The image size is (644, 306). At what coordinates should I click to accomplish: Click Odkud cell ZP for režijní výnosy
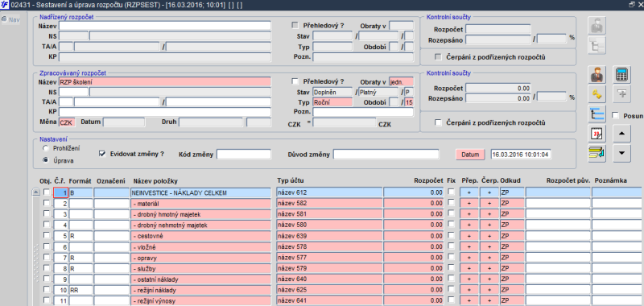[x=512, y=301]
